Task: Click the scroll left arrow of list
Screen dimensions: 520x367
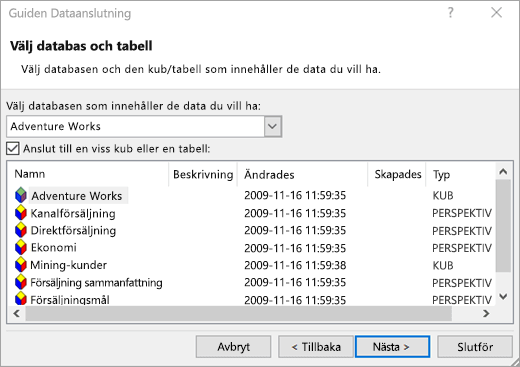Action: [16, 313]
